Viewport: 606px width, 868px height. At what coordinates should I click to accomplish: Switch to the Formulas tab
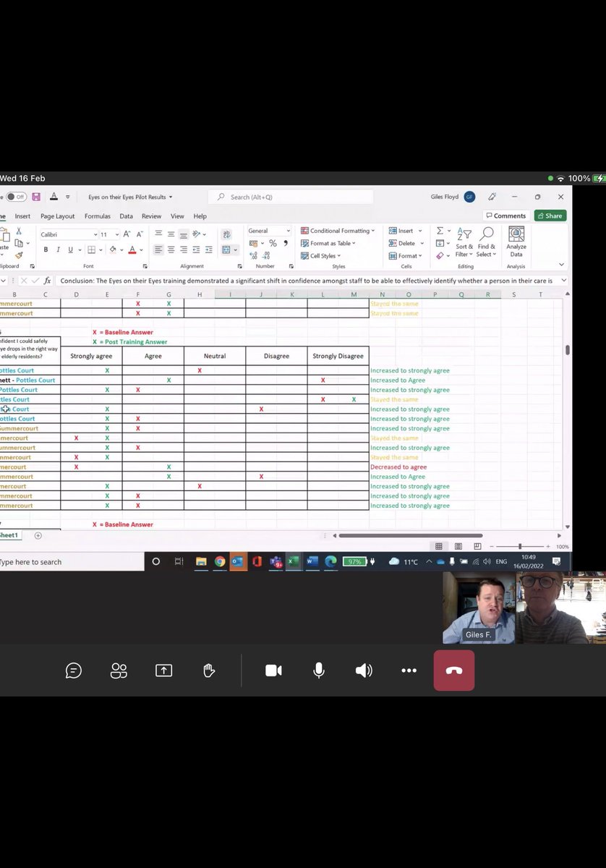(x=98, y=216)
